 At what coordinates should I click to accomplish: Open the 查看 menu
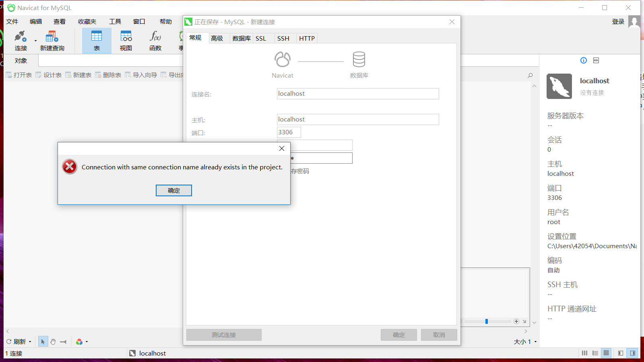(x=60, y=22)
